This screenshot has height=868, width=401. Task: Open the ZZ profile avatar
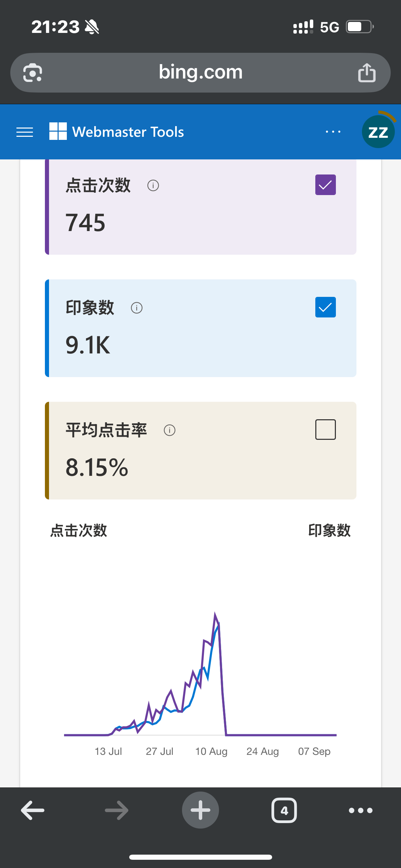click(x=378, y=132)
